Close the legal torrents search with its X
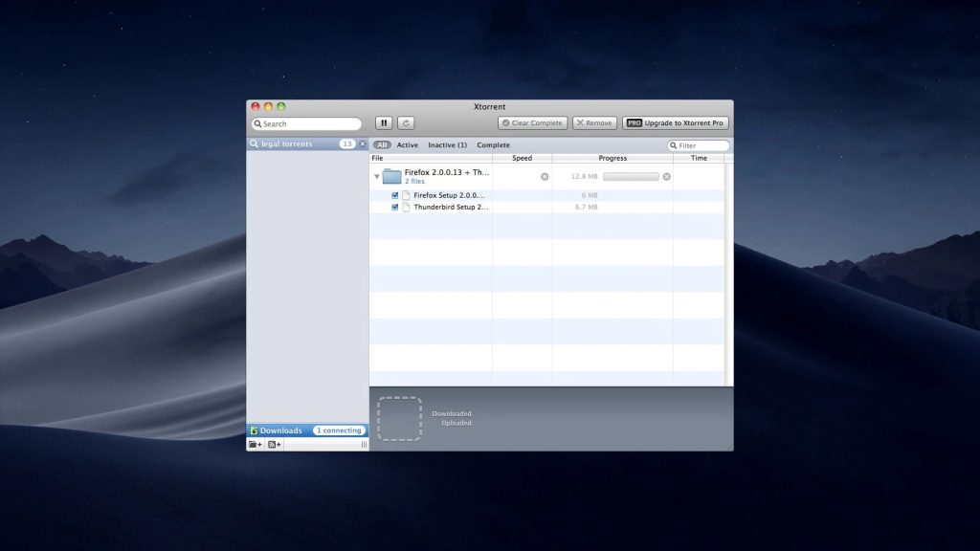The image size is (980, 551). point(363,143)
